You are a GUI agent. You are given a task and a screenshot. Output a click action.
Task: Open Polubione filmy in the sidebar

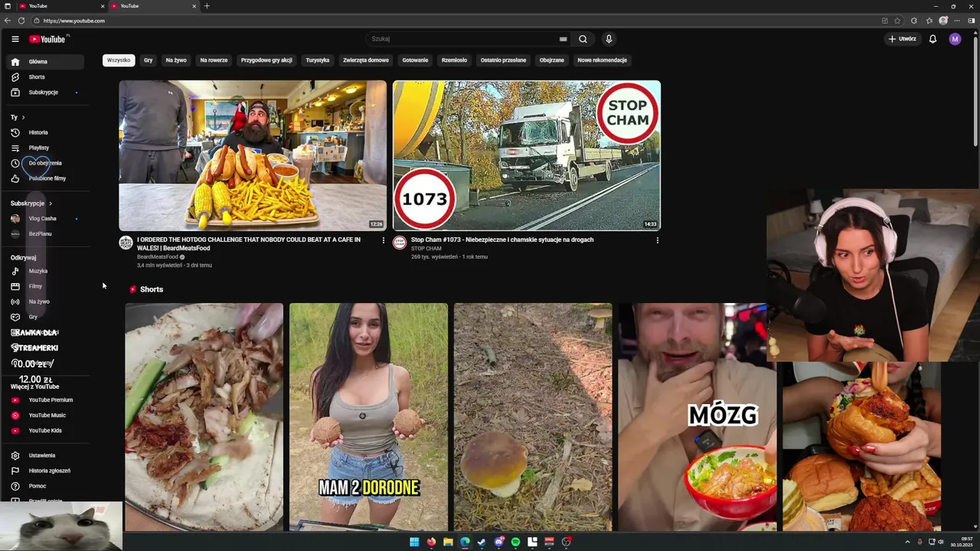pos(45,178)
